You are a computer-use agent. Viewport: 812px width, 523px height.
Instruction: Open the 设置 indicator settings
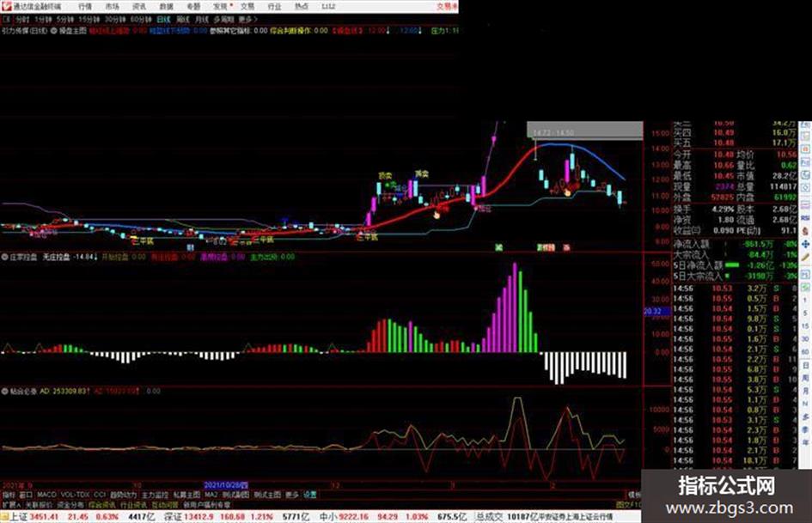click(x=310, y=495)
